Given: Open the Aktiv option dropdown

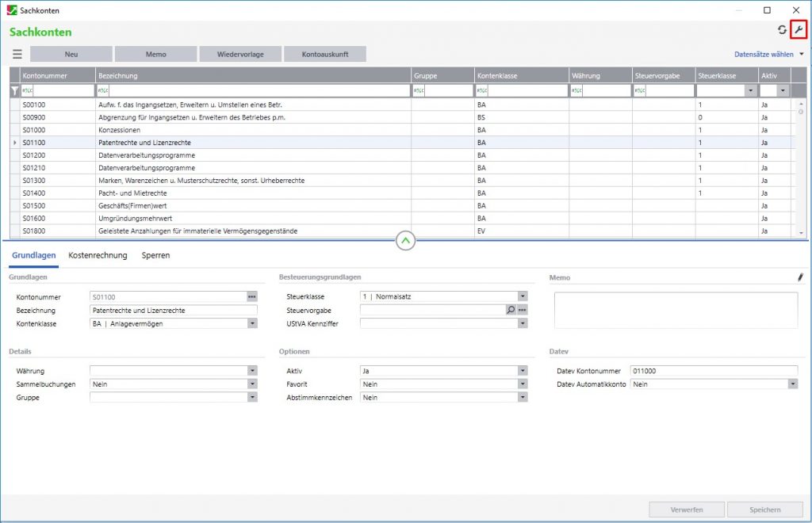Looking at the screenshot, I should (x=522, y=371).
